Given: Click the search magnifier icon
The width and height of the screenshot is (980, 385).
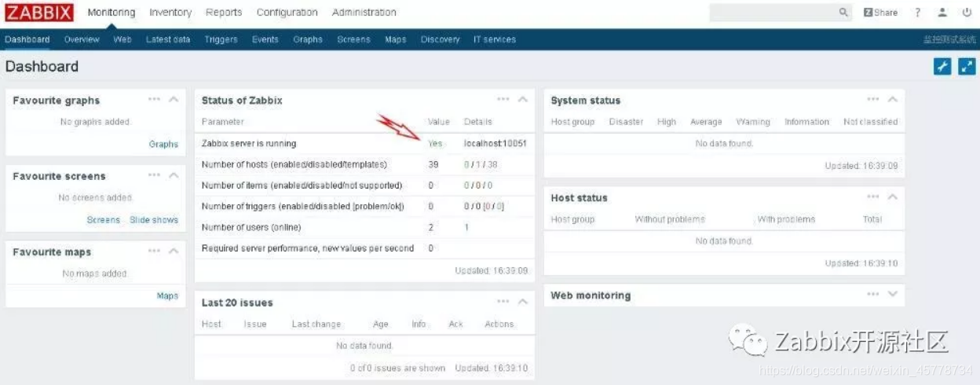Looking at the screenshot, I should tap(844, 13).
